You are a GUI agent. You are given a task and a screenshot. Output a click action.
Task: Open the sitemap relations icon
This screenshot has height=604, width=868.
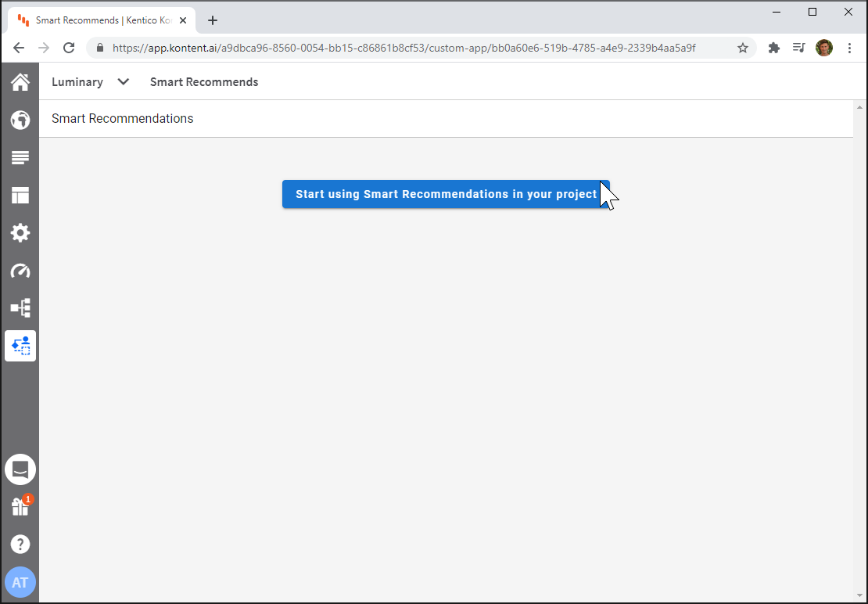[20, 307]
